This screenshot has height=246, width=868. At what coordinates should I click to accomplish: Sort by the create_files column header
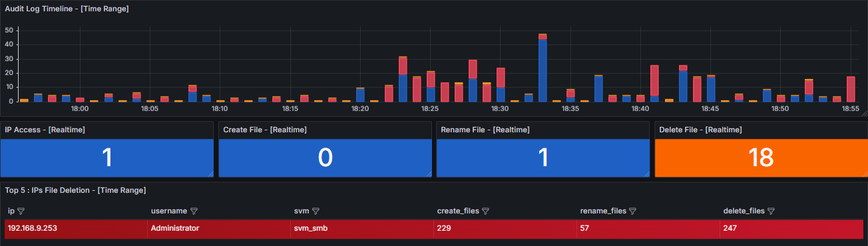(x=458, y=211)
